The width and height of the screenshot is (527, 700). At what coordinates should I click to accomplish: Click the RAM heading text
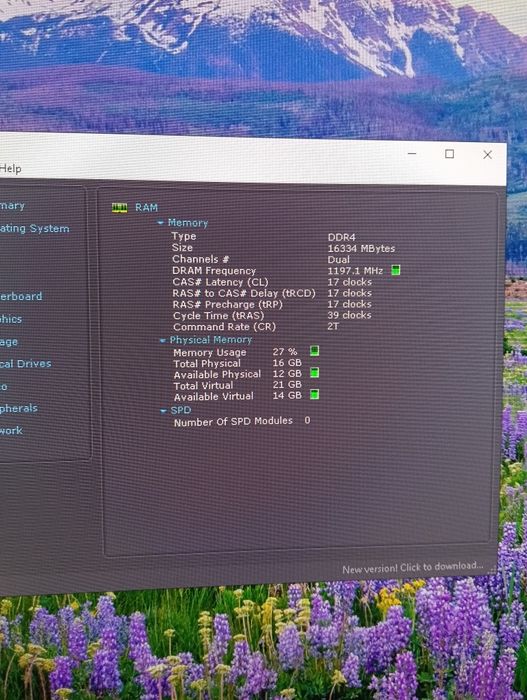[146, 208]
